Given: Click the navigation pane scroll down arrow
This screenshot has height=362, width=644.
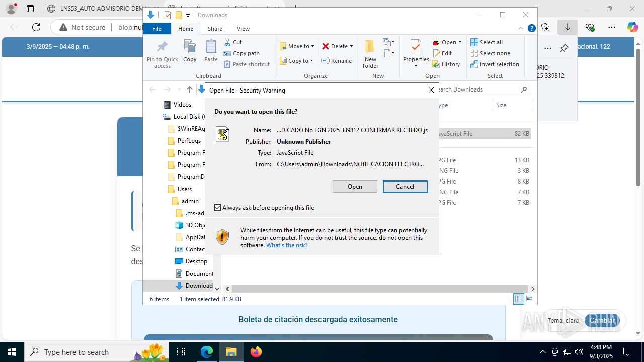Looking at the screenshot, I should click(x=217, y=289).
